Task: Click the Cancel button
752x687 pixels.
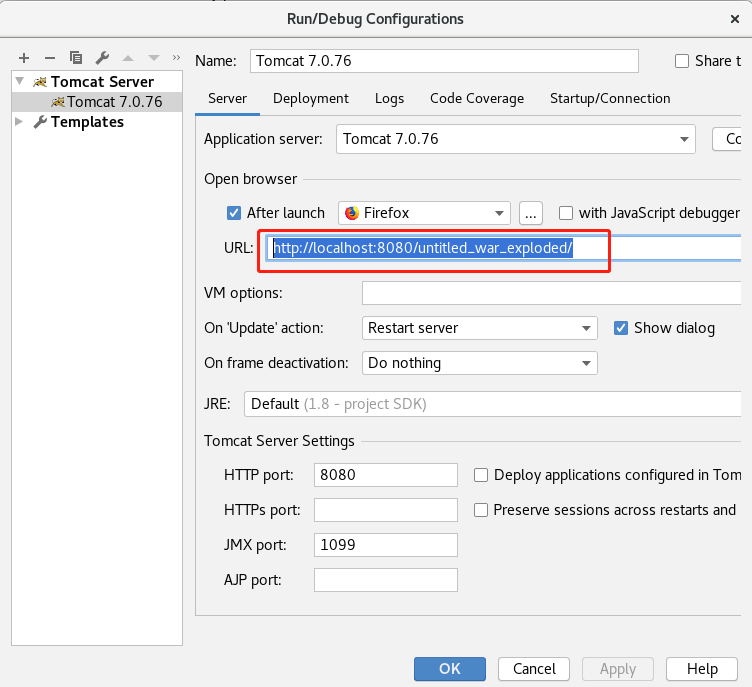Action: pos(534,669)
